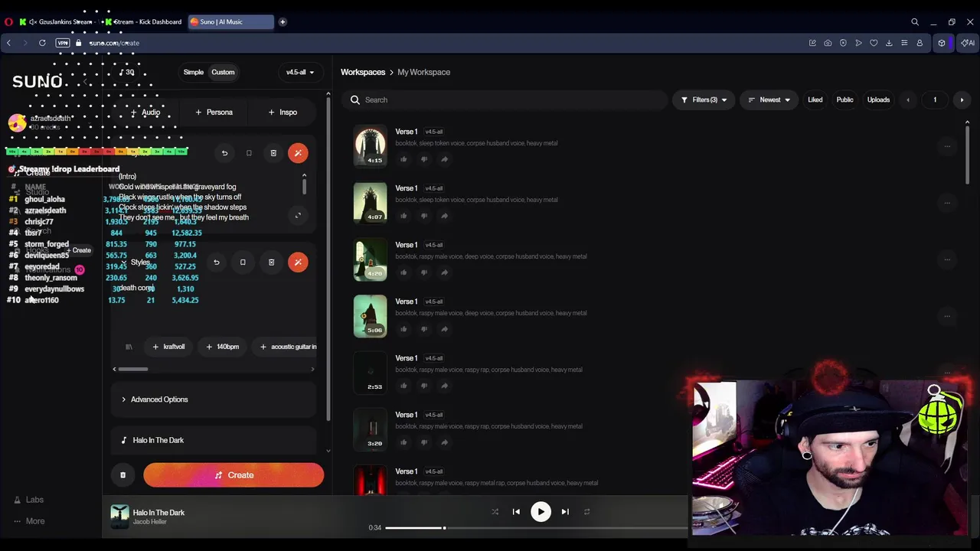Screen dimensions: 980x551
Task: Toggle the Public filter
Action: 844,99
